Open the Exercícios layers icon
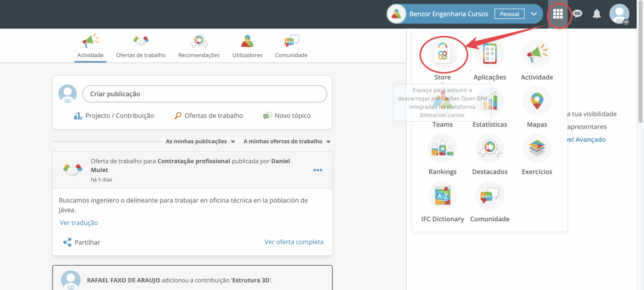Image resolution: width=644 pixels, height=290 pixels. pos(537,148)
